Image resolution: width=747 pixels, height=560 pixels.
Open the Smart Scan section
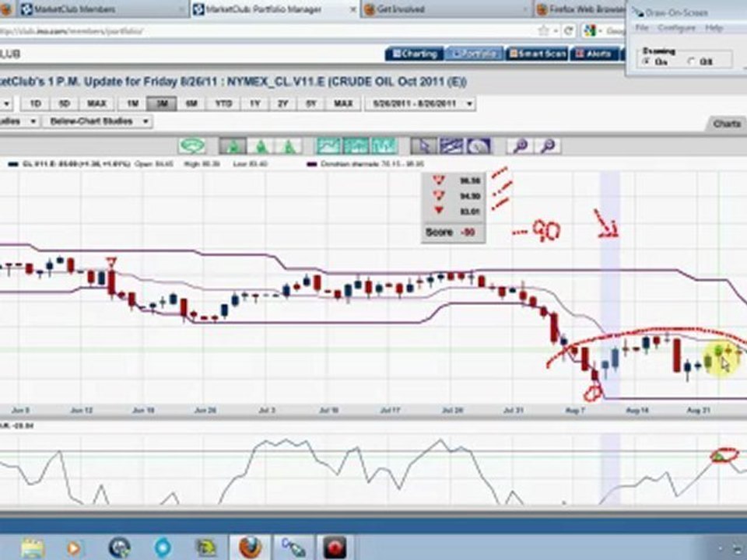coord(537,54)
